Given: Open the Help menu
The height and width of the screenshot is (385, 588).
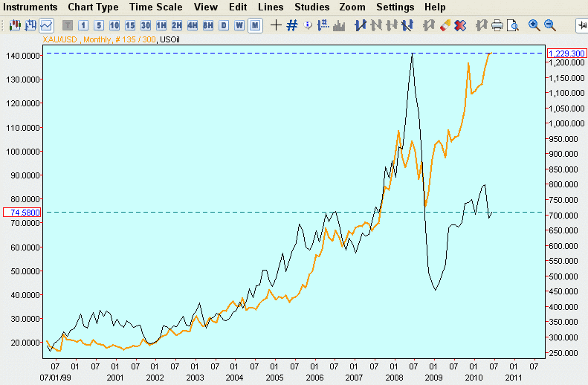Looking at the screenshot, I should click(x=436, y=7).
